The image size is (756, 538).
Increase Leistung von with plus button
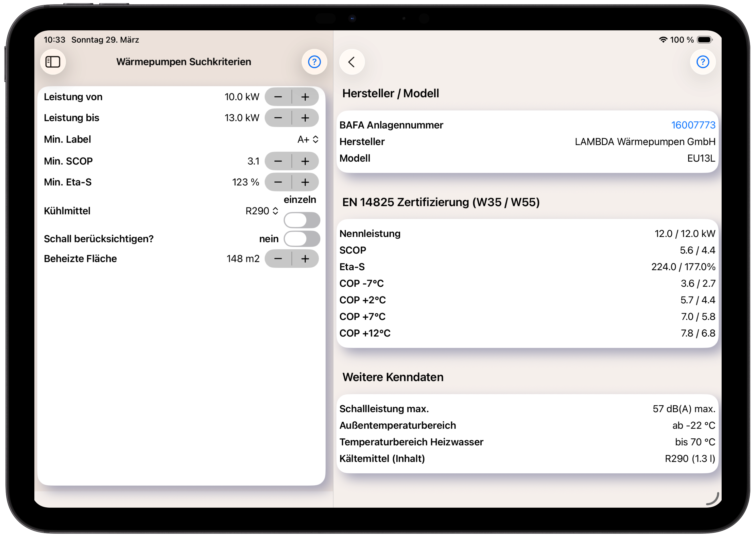point(305,97)
